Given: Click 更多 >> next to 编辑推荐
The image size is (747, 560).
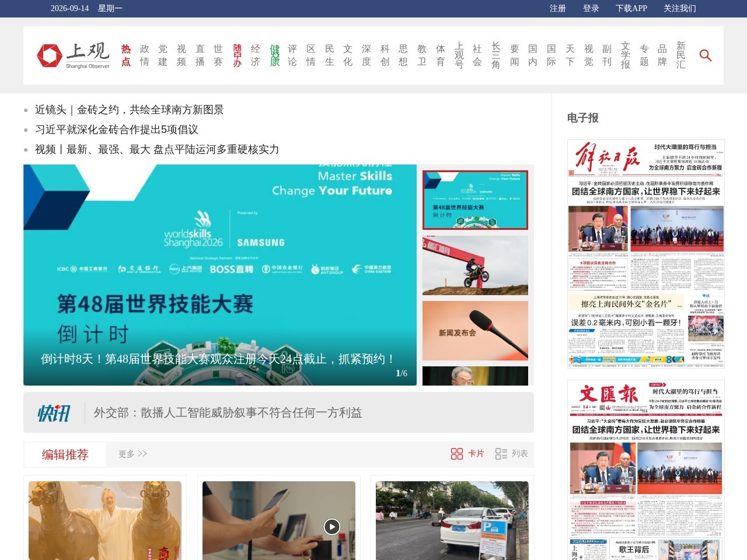Looking at the screenshot, I should tap(132, 454).
